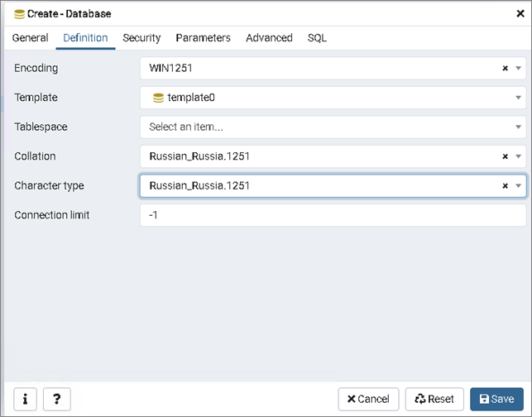Image resolution: width=532 pixels, height=417 pixels.
Task: Click the Cancel button
Action: click(x=368, y=399)
